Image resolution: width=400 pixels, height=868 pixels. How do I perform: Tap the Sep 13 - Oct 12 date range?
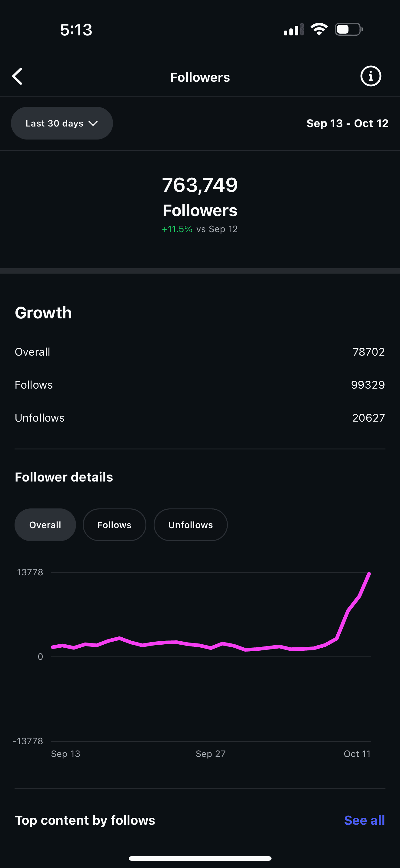[x=347, y=123]
